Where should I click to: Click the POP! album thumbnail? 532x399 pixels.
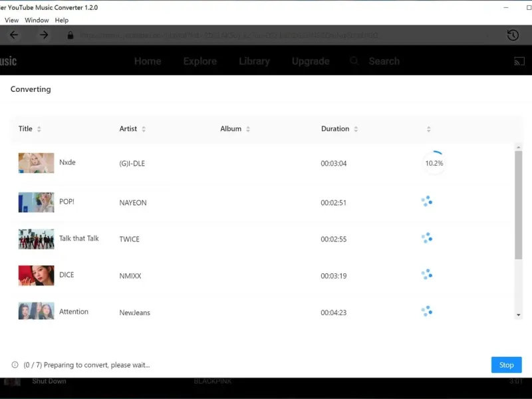click(36, 202)
